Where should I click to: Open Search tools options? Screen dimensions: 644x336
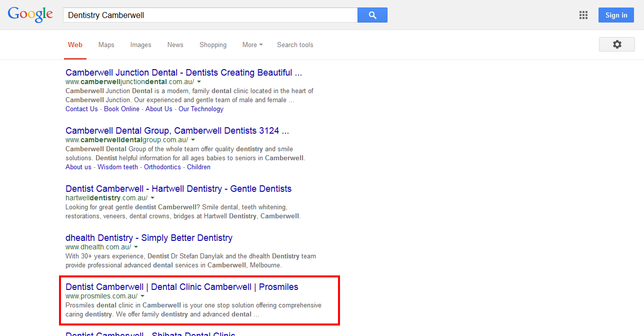(295, 45)
